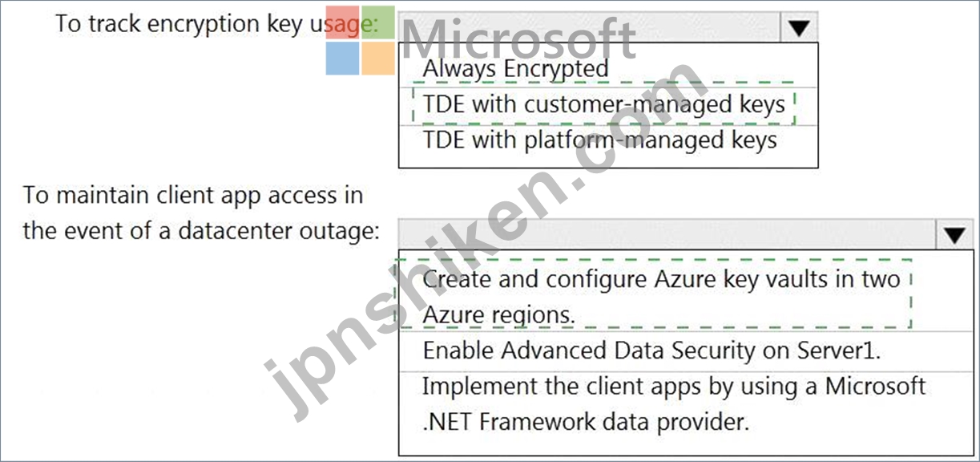Click the To track encryption key usage label
Image resolution: width=980 pixels, height=462 pixels.
tap(216, 23)
